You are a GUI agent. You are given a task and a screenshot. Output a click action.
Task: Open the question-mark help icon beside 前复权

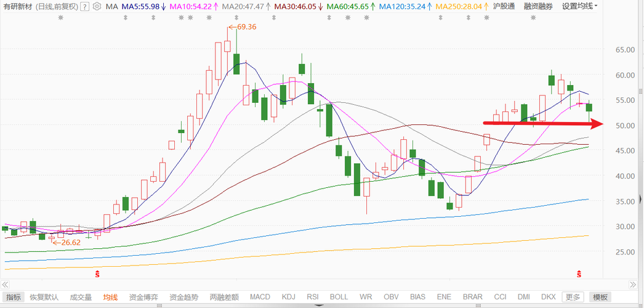(84, 6)
